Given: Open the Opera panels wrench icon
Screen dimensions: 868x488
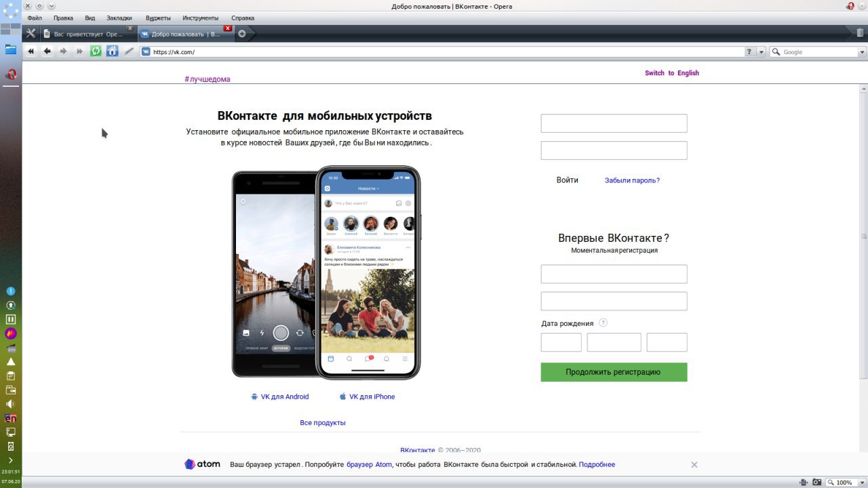Looking at the screenshot, I should (x=31, y=33).
